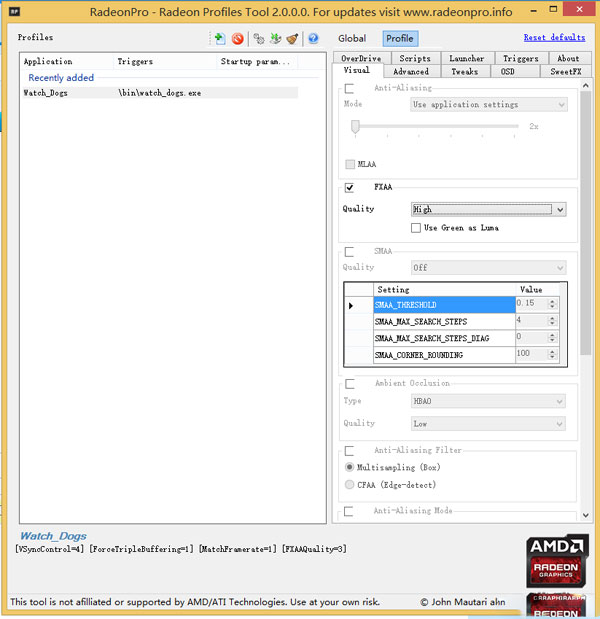Enable the SMAA checkbox

pyautogui.click(x=349, y=251)
